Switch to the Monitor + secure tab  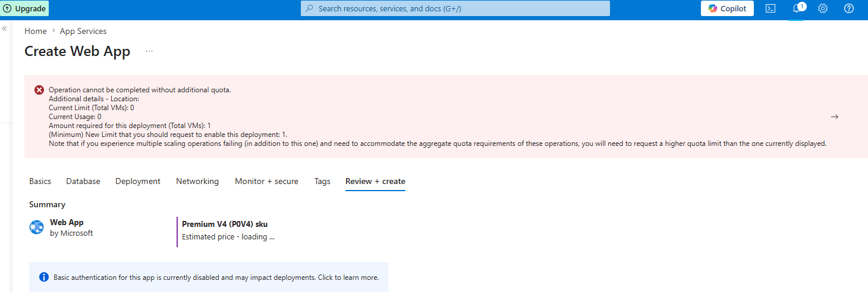266,181
